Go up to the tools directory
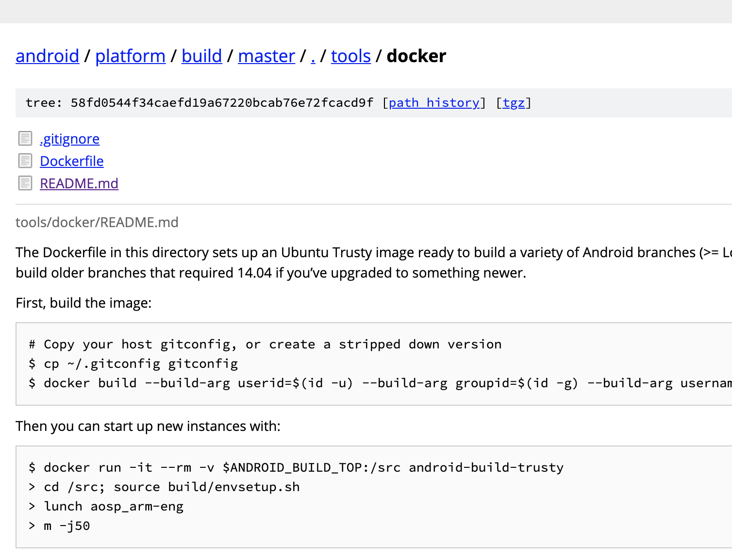The width and height of the screenshot is (732, 560). pos(350,56)
